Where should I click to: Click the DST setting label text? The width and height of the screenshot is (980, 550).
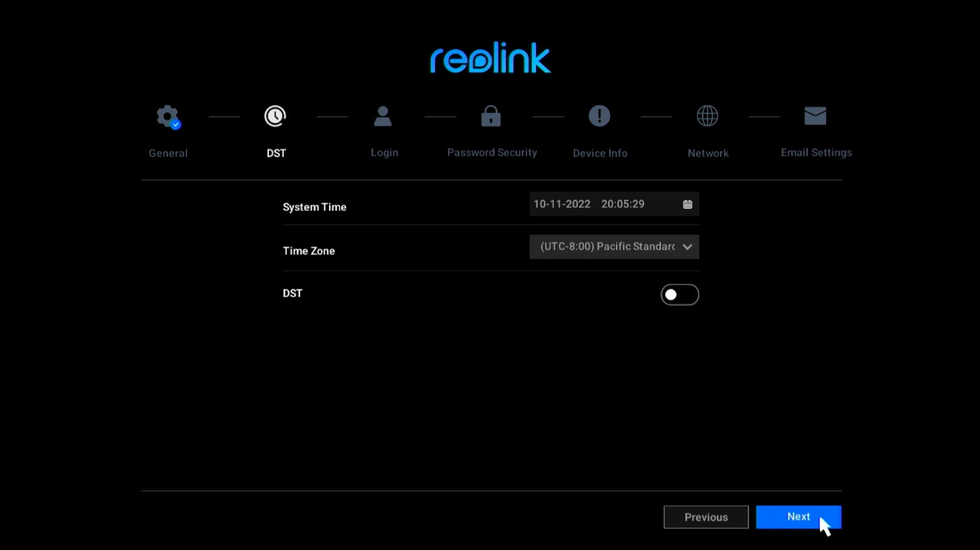(292, 293)
